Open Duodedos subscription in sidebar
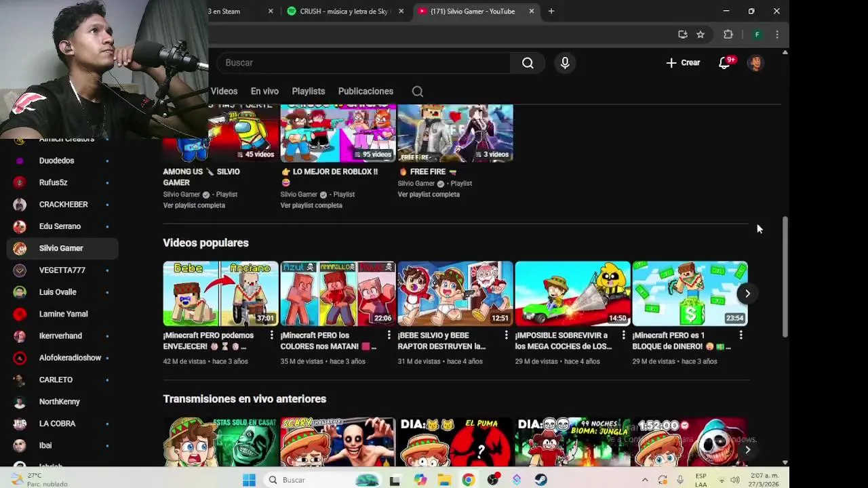Viewport: 868px width, 488px height. click(62, 161)
